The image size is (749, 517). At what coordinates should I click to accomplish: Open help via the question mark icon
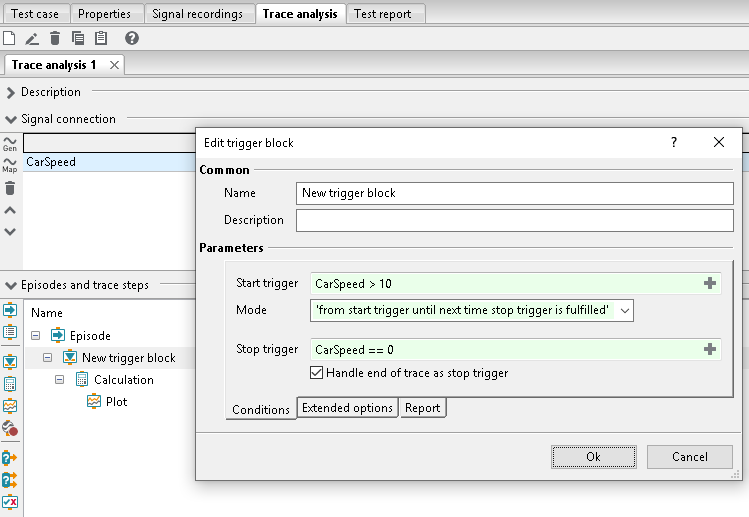click(x=132, y=38)
